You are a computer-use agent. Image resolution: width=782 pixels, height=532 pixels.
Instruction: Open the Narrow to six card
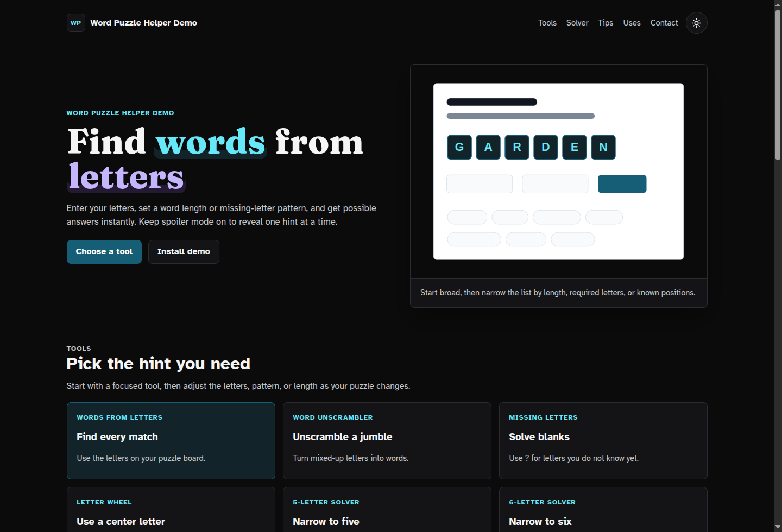click(603, 509)
